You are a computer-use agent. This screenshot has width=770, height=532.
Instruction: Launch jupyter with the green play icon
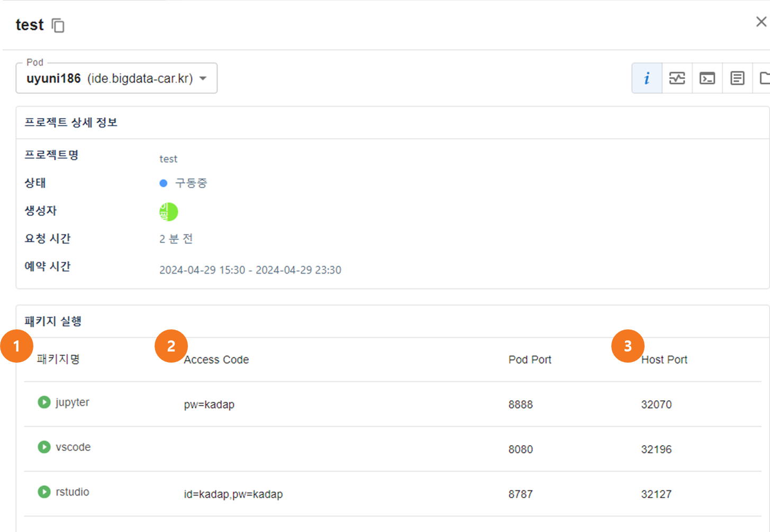(x=44, y=402)
